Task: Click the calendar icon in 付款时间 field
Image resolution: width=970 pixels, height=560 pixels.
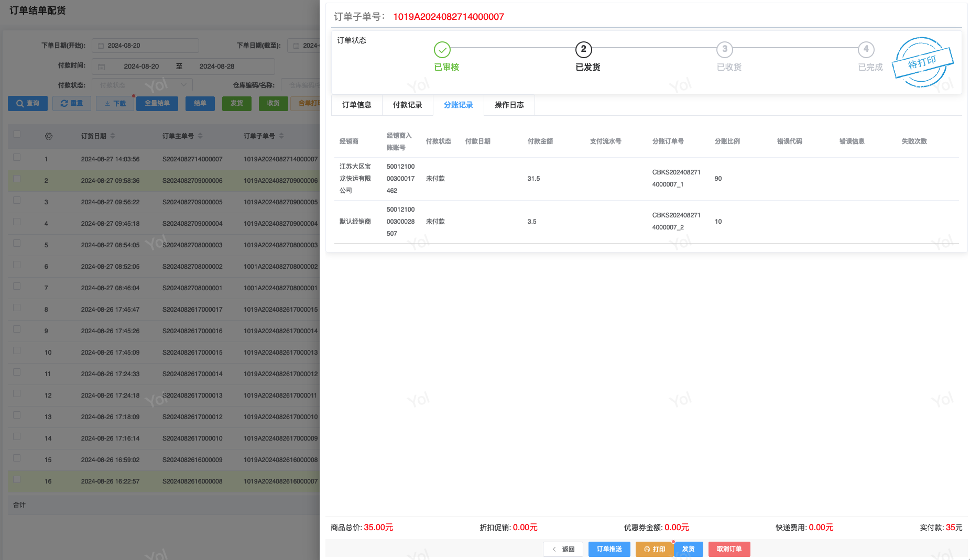Action: click(102, 67)
